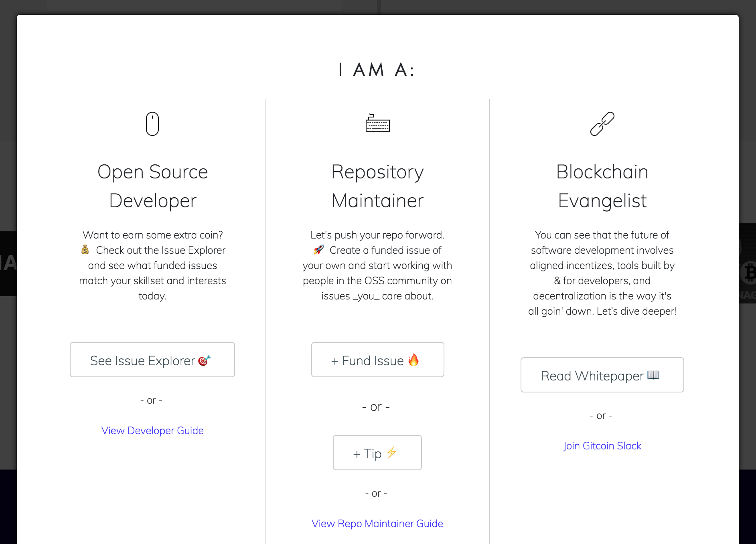The height and width of the screenshot is (544, 756).
Task: Open the Join Gitcoin Slack link
Action: 602,446
